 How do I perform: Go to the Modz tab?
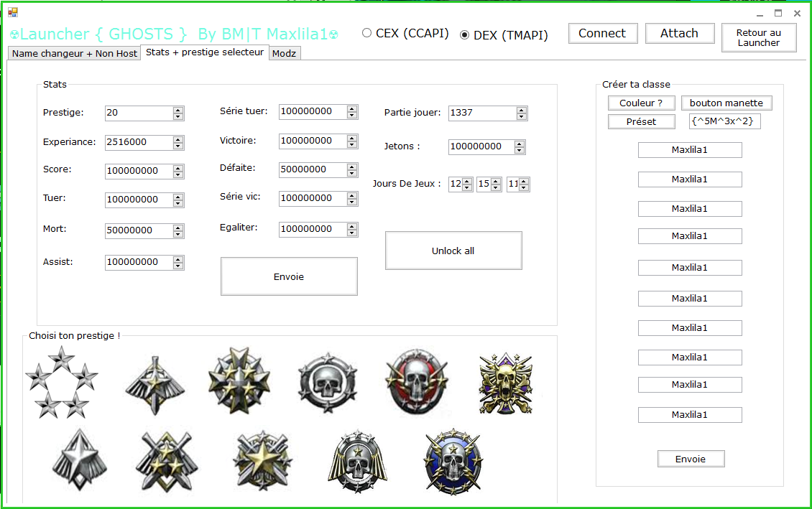285,53
